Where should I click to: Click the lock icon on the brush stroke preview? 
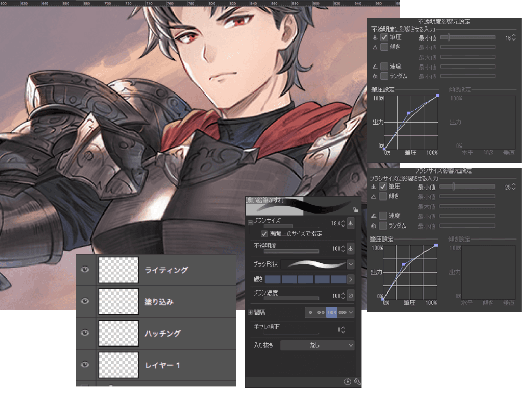355,210
